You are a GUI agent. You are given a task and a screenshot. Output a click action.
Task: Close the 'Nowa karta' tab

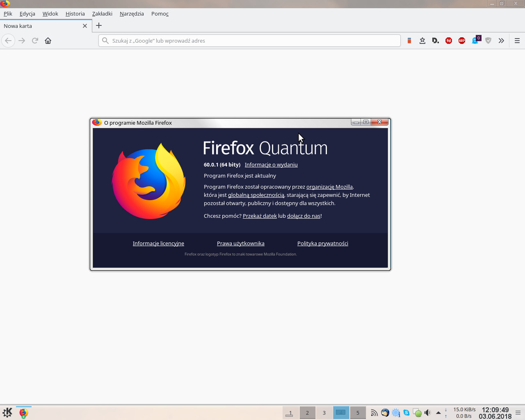pyautogui.click(x=85, y=26)
